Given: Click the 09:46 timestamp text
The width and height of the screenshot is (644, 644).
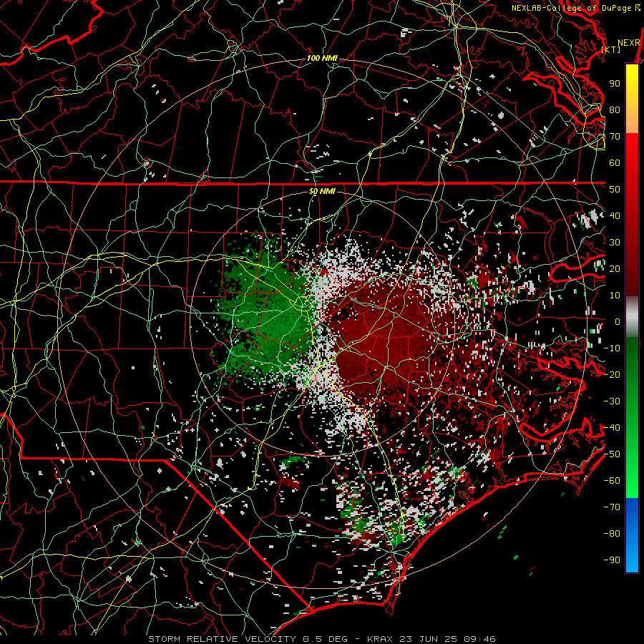Looking at the screenshot, I should tap(479, 639).
